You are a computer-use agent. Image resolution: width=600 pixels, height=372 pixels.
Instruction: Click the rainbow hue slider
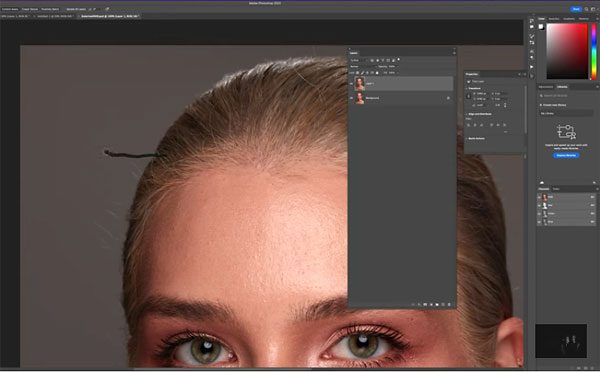point(593,51)
